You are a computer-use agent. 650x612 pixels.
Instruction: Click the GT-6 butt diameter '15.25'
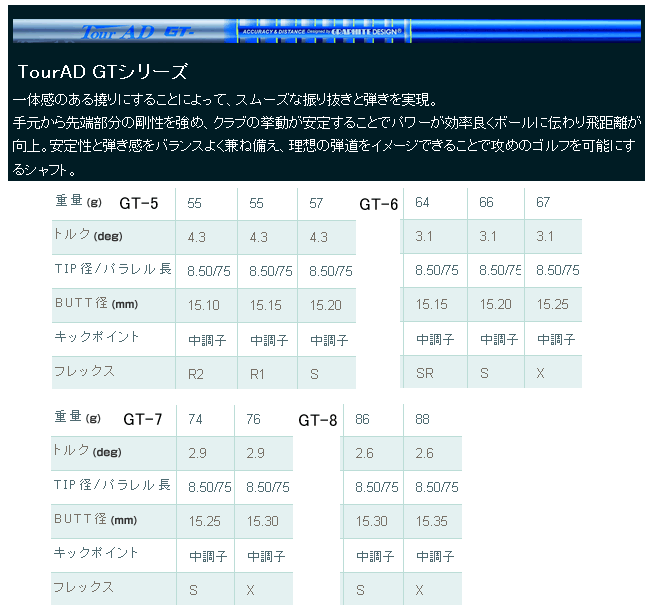pos(553,304)
